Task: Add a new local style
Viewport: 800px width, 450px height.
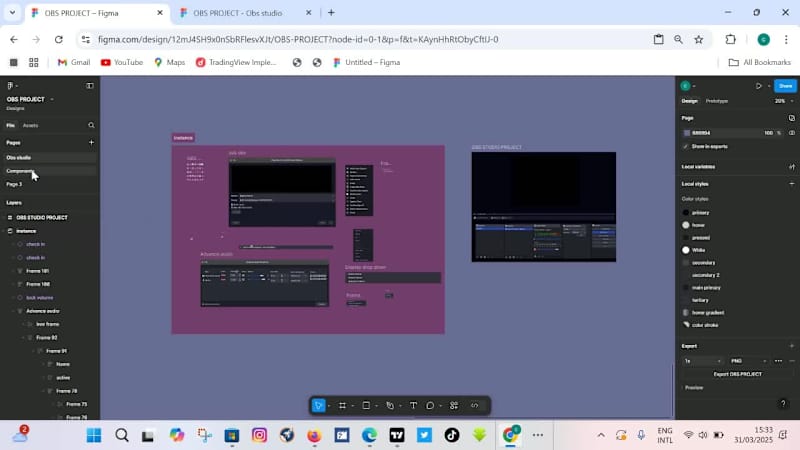Action: coord(791,184)
